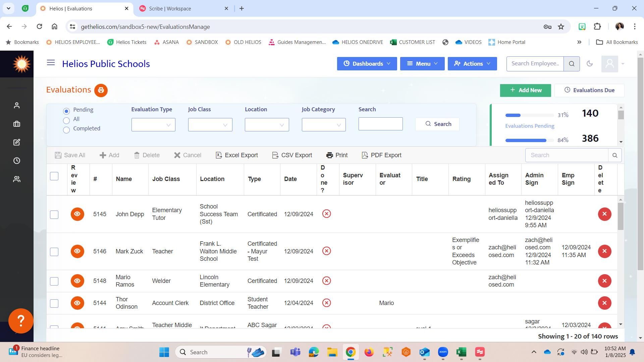Expand the Job Category dropdown
This screenshot has height=362, width=644.
[323, 125]
